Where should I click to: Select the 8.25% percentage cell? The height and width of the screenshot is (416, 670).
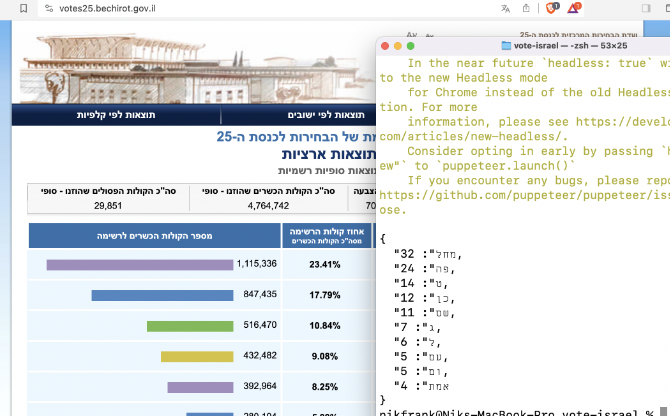click(x=325, y=387)
